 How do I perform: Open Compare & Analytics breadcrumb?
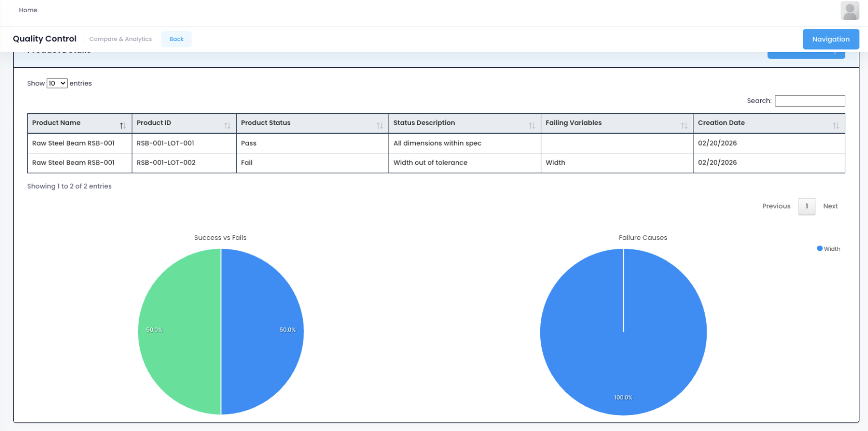tap(120, 39)
